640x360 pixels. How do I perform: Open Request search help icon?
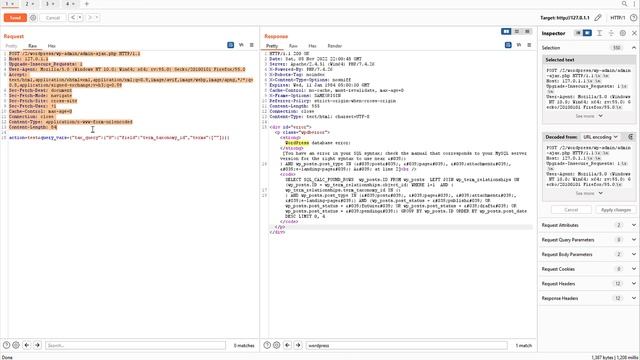[7, 345]
